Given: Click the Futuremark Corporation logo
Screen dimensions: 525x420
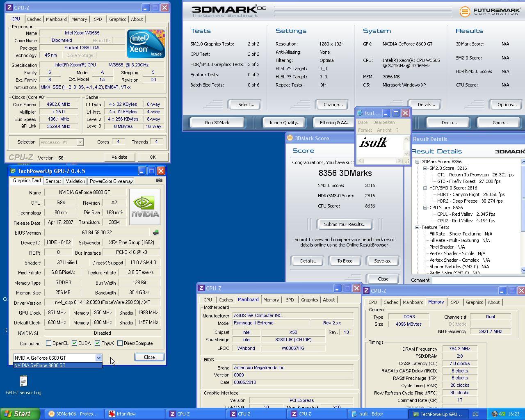Looking at the screenshot, I should (x=490, y=11).
